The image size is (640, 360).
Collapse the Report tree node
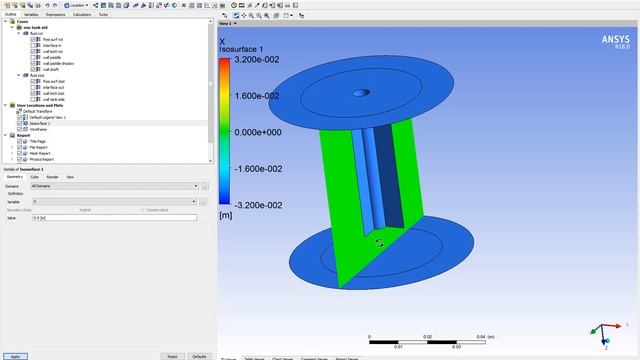point(6,135)
